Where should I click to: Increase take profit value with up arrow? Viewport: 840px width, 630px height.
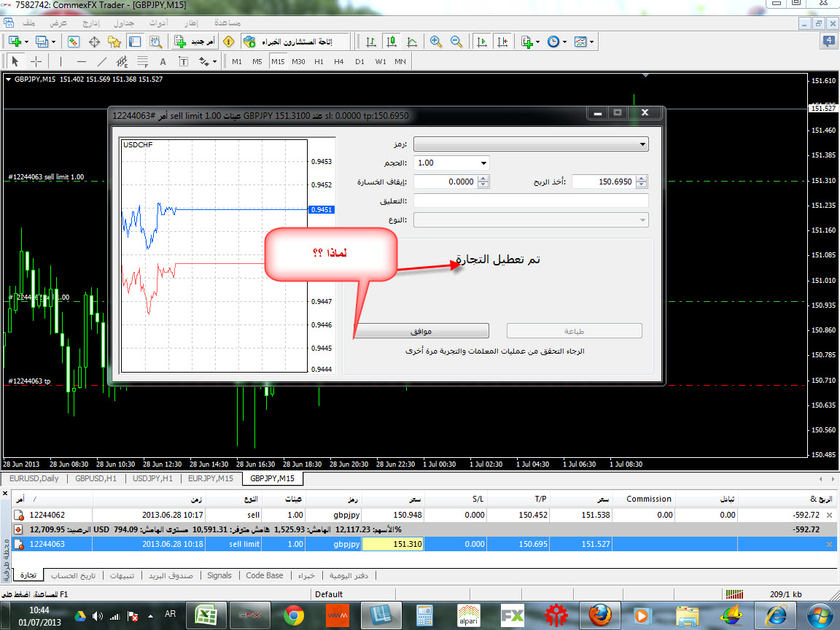pyautogui.click(x=641, y=179)
